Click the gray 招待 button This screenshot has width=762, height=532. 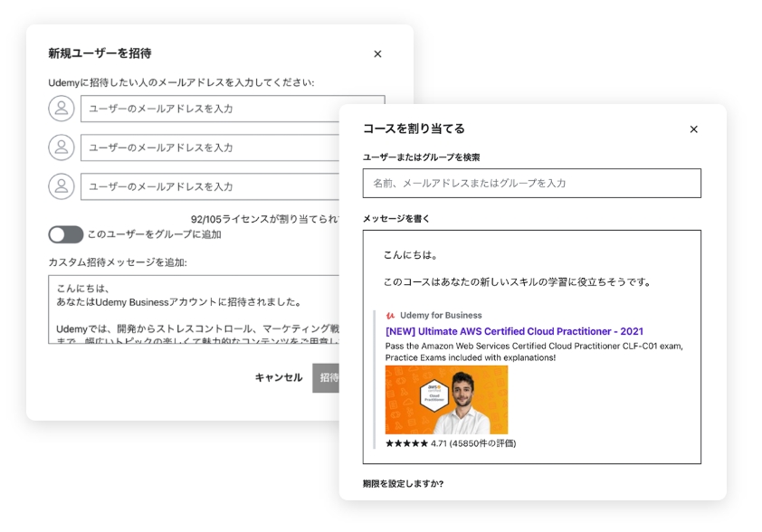(326, 377)
